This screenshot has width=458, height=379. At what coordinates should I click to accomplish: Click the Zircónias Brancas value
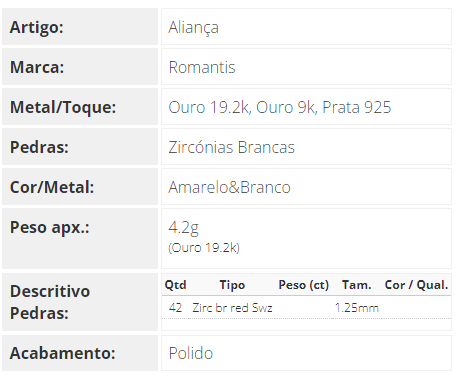[232, 147]
